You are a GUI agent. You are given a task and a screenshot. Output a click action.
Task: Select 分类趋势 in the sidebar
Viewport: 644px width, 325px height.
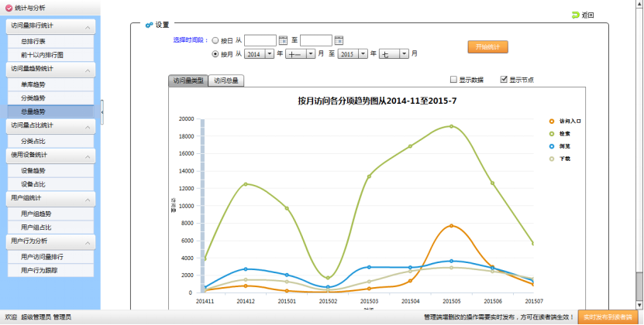[33, 97]
